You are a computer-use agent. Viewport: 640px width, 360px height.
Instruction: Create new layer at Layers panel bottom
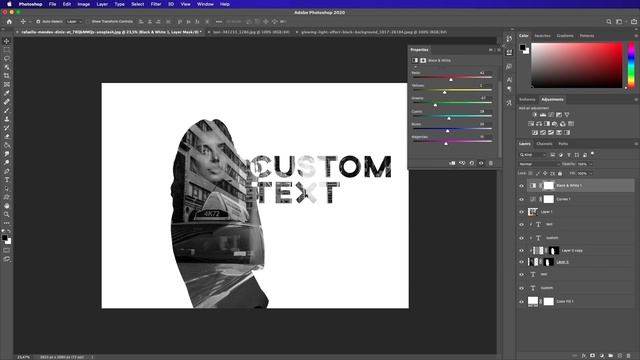point(620,356)
